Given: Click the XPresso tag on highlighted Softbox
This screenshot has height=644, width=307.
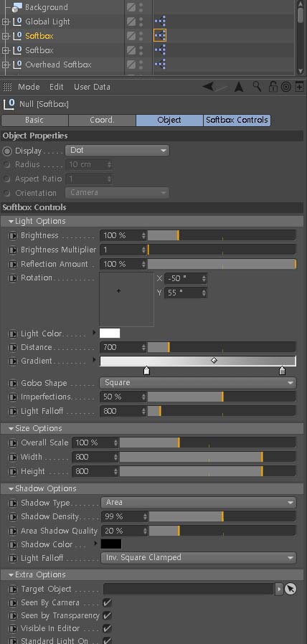Looking at the screenshot, I should point(160,36).
